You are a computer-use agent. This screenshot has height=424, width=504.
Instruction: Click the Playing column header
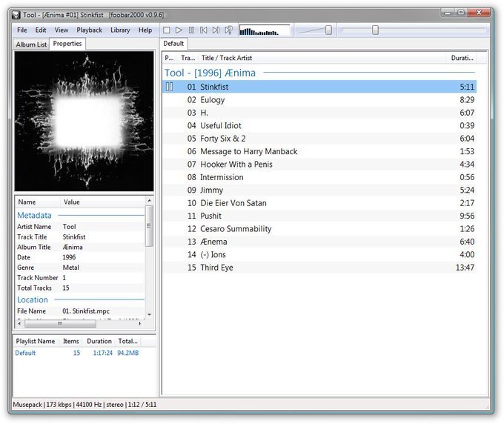[170, 58]
